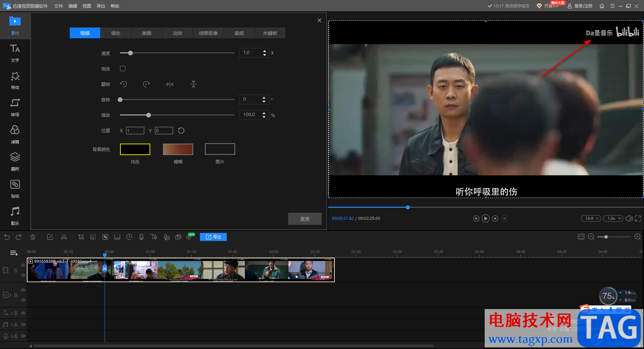Split clip using the scissors toolbar icon
644x349 pixels.
point(64,237)
